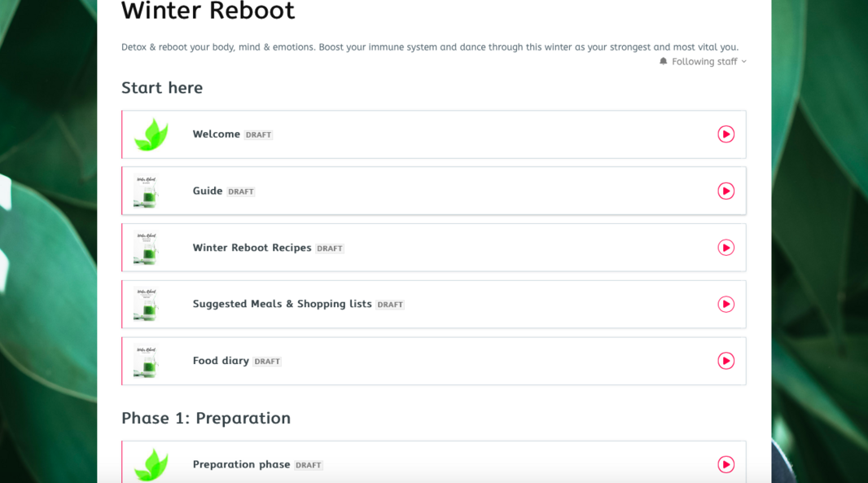Open the Welcome lesson title
The width and height of the screenshot is (868, 483).
[216, 134]
